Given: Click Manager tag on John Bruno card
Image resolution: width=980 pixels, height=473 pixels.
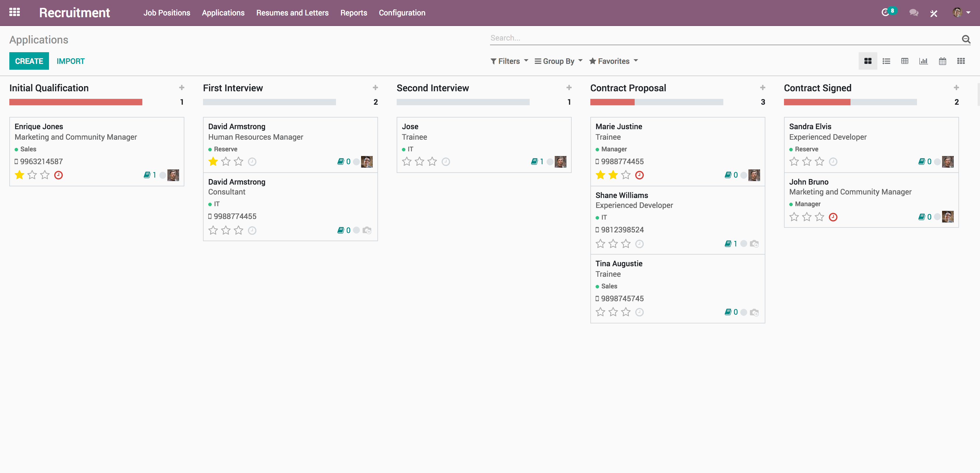Looking at the screenshot, I should click(x=808, y=204).
